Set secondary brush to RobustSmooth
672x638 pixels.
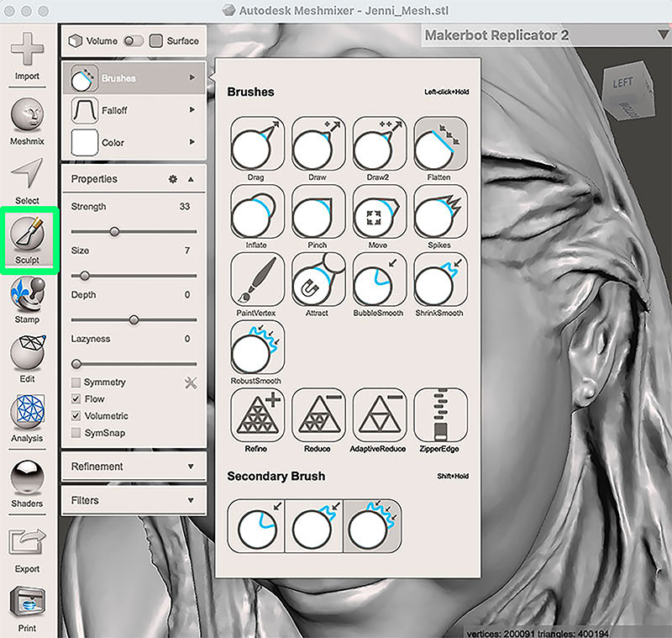[372, 525]
